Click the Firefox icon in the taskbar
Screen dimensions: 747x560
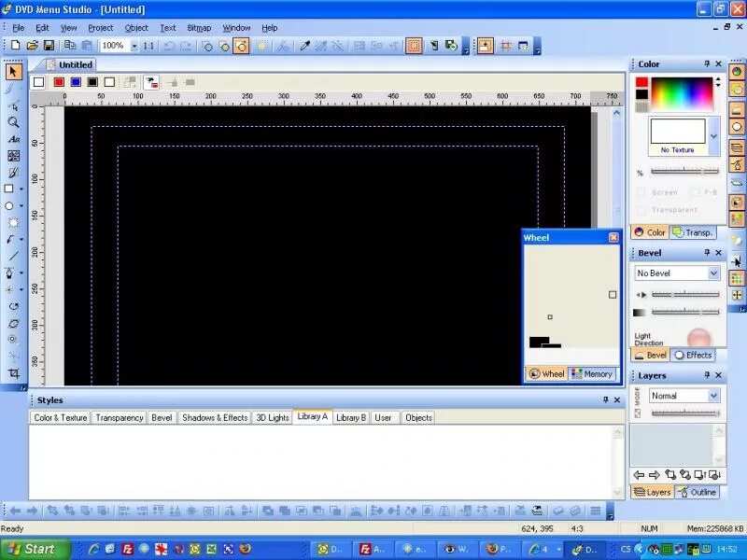click(x=246, y=549)
